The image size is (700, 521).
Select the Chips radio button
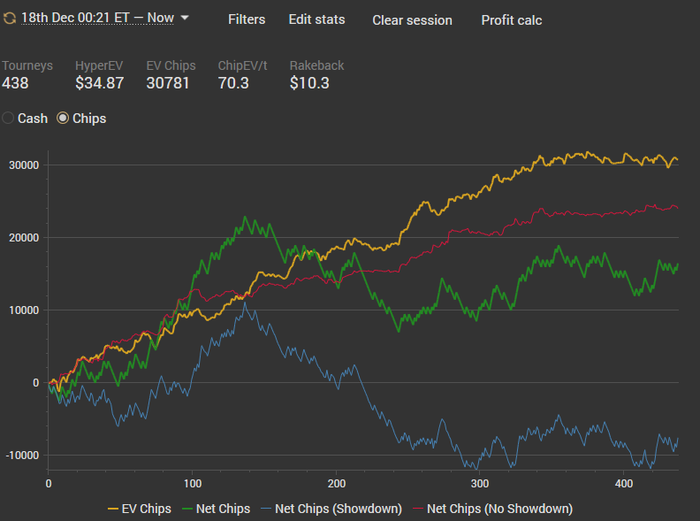63,118
